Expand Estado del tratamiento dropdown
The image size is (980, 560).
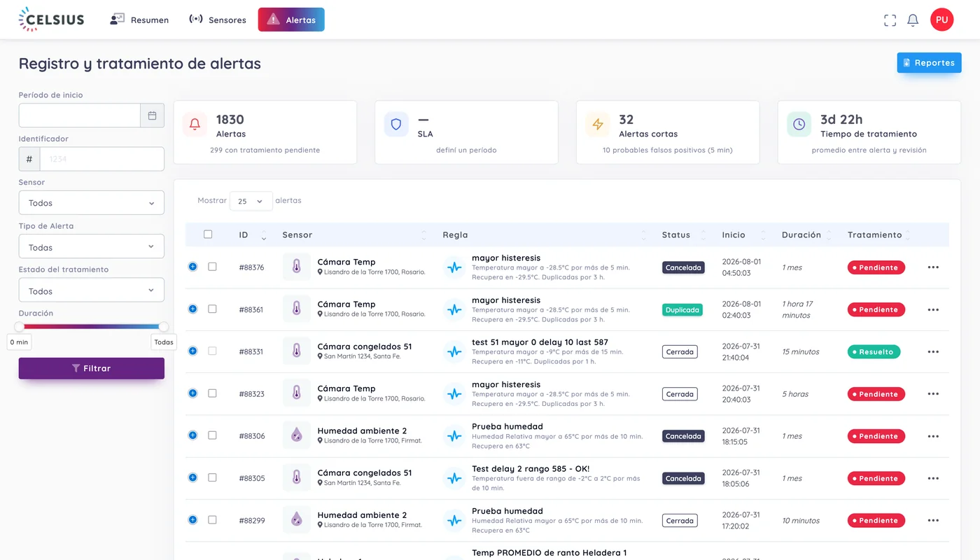92,290
